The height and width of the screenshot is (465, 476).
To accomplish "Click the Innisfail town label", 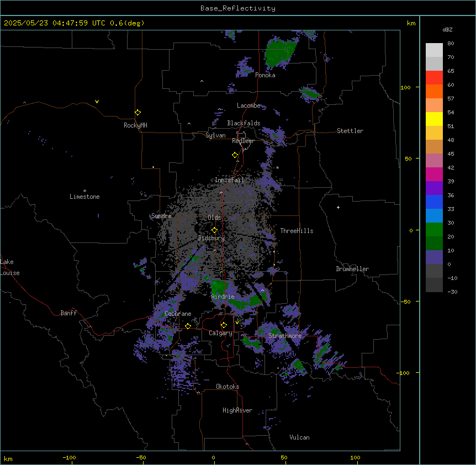I will tap(229, 180).
